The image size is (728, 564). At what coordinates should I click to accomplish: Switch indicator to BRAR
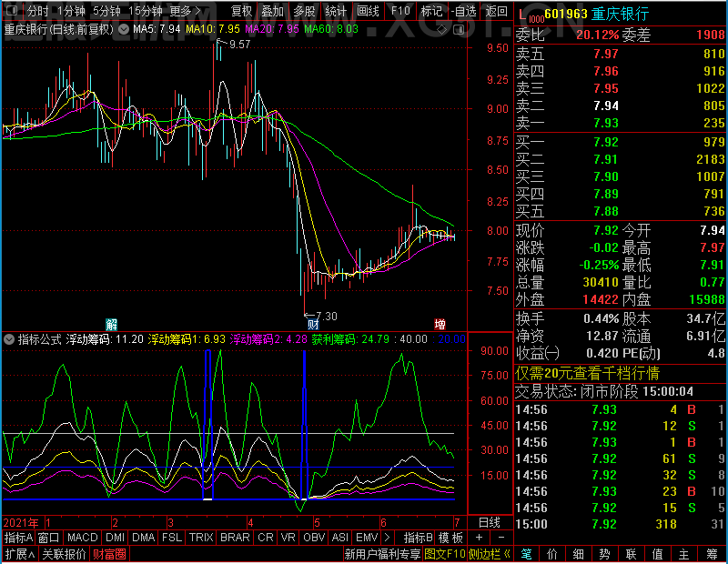click(235, 538)
